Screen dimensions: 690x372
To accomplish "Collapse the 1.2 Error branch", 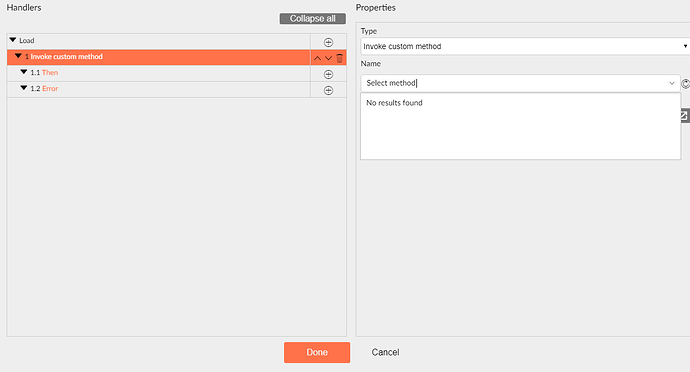I will [24, 88].
